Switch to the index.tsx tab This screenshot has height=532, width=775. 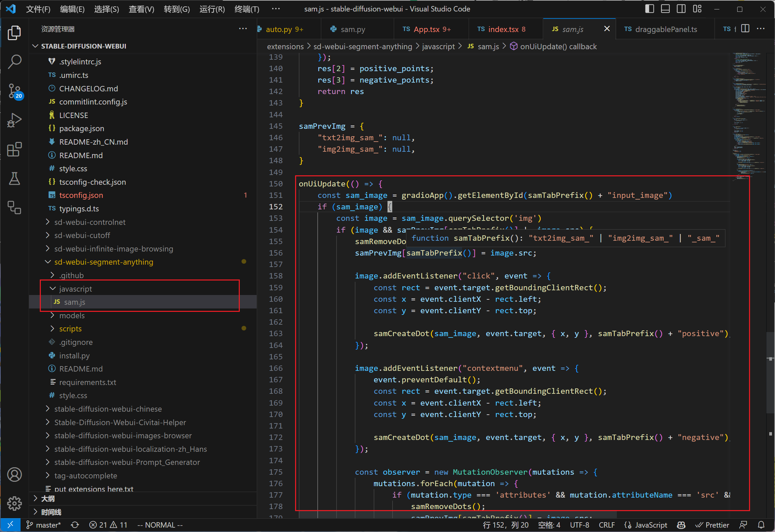click(506, 29)
